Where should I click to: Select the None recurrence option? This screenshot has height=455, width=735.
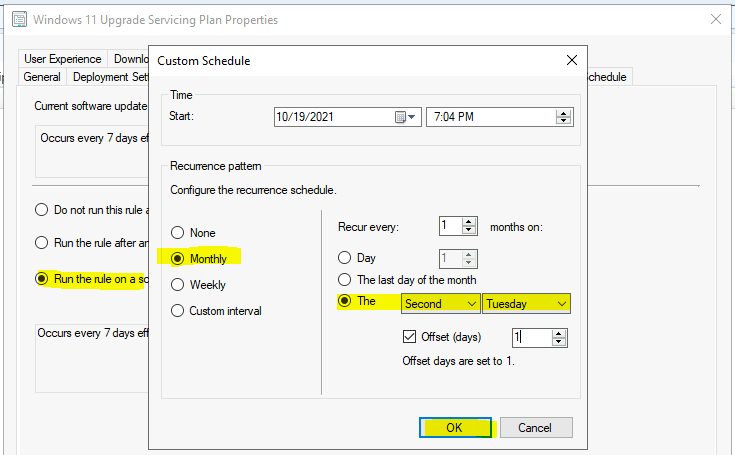pyautogui.click(x=193, y=232)
